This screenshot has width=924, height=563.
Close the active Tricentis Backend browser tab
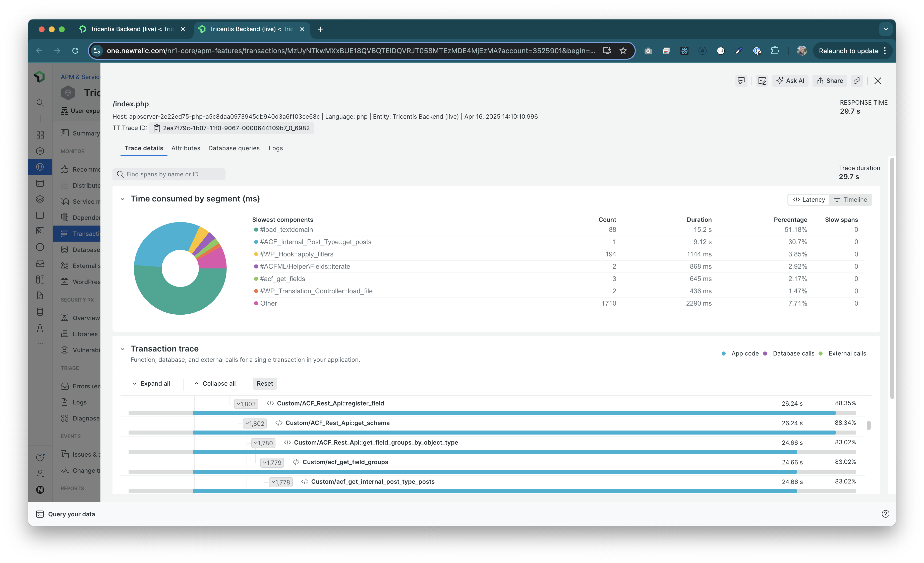[x=302, y=29]
